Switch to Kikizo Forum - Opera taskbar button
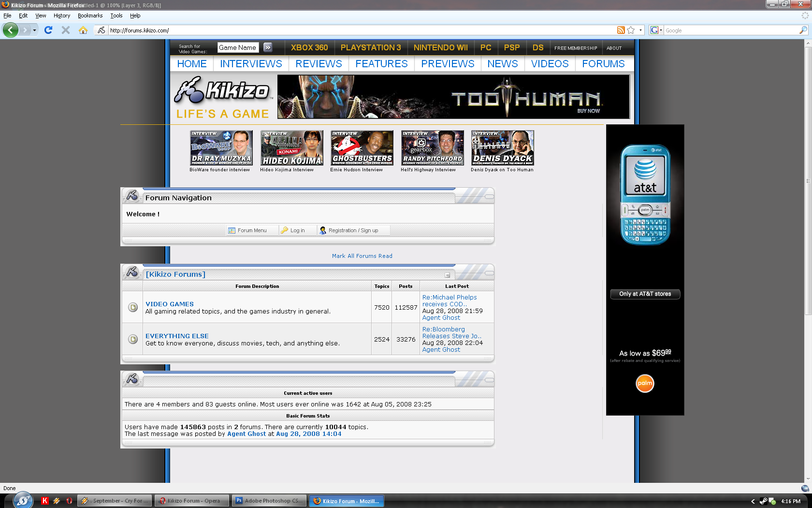Screen dimensions: 812x508 (x=191, y=501)
